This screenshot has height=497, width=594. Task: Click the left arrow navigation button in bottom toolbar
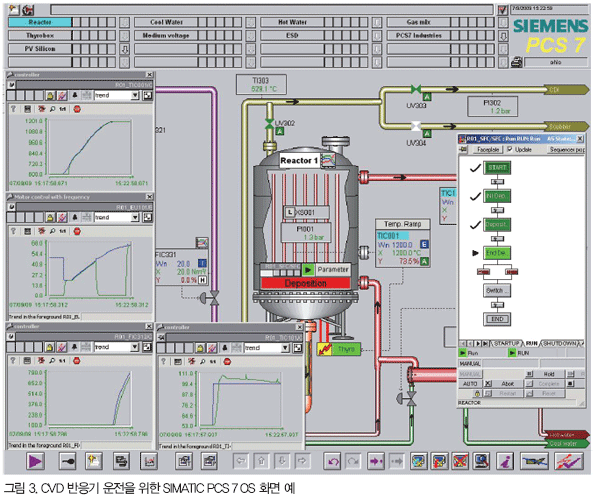click(x=241, y=461)
